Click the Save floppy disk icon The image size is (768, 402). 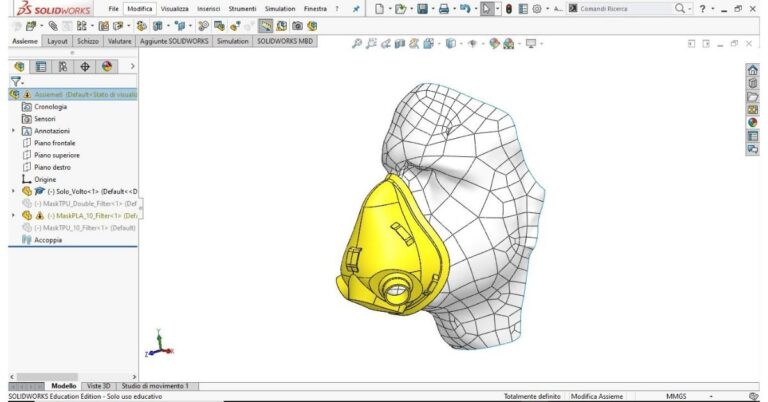tap(422, 8)
